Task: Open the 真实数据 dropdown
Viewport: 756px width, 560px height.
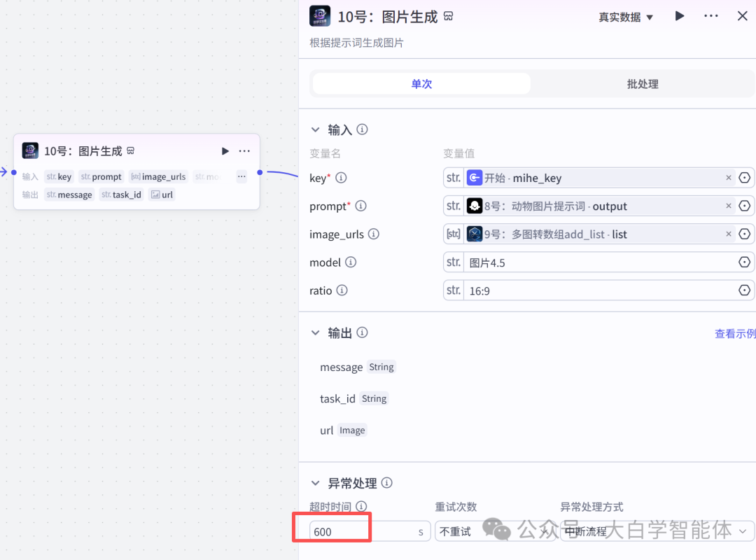Action: (x=625, y=17)
